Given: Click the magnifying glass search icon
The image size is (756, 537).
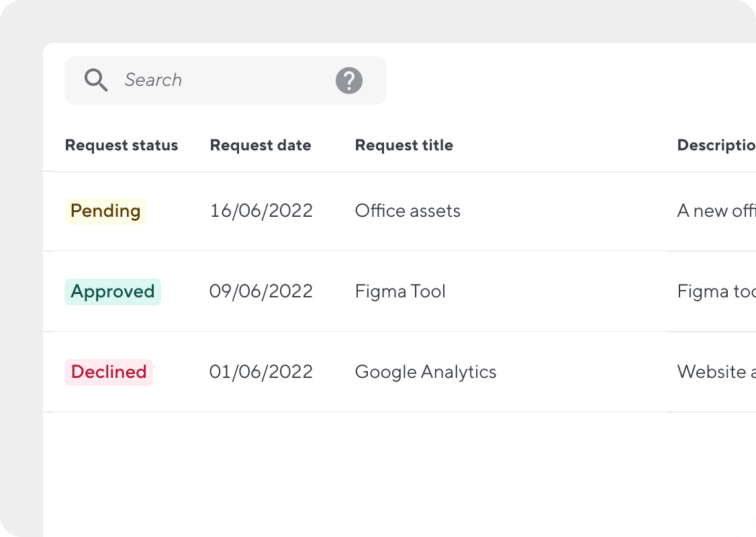Looking at the screenshot, I should [96, 80].
